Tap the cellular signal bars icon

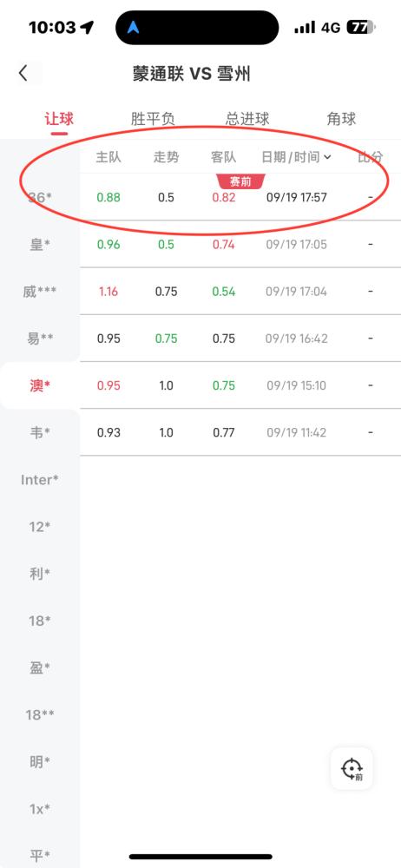tap(305, 27)
